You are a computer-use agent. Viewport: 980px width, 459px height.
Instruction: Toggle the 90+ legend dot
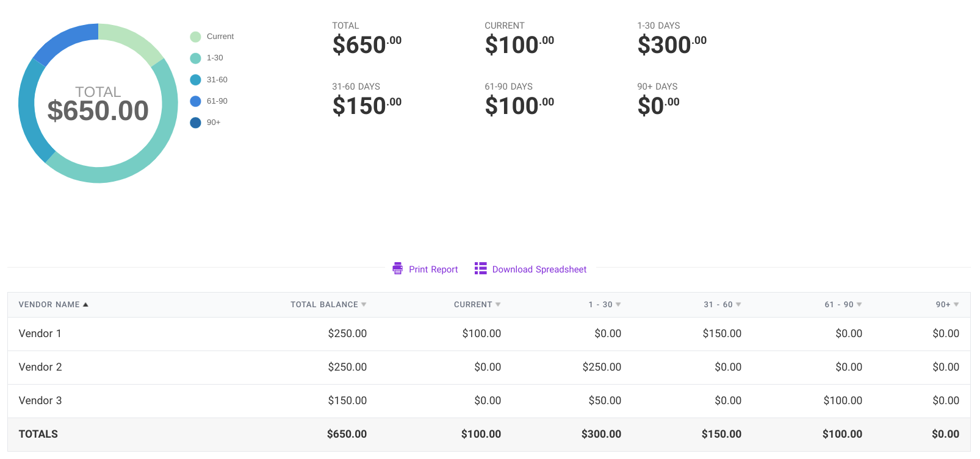195,123
